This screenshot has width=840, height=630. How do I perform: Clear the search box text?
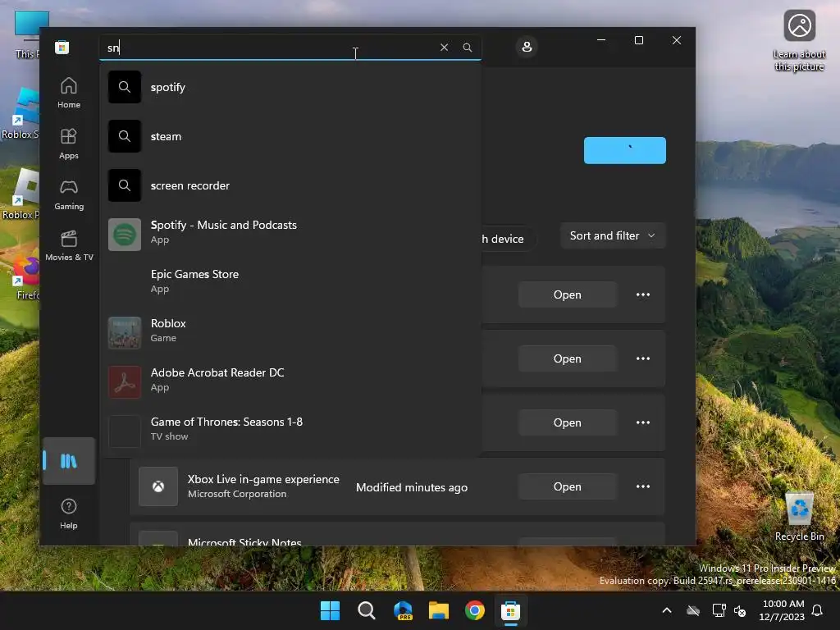pos(444,47)
